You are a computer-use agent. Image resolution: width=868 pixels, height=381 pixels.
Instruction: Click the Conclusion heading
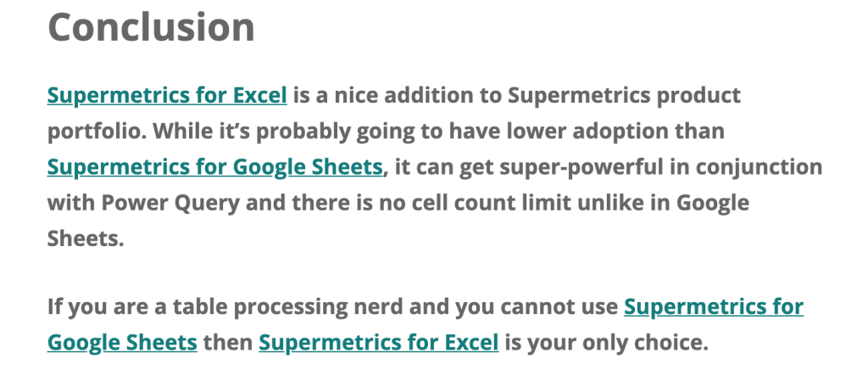[151, 26]
